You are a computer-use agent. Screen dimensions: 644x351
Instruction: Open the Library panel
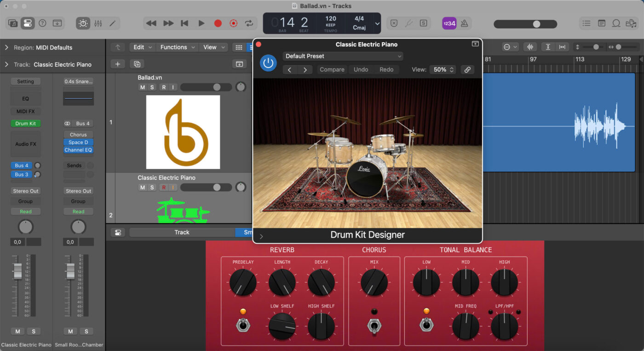point(13,23)
